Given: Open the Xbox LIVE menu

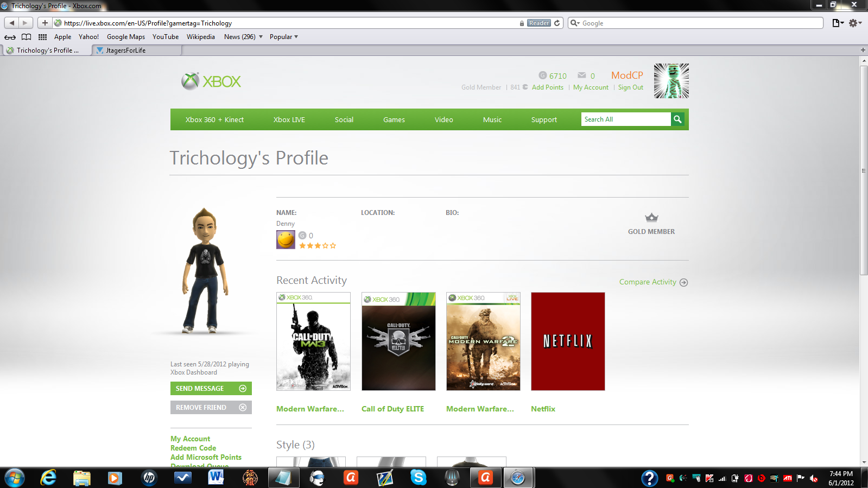Looking at the screenshot, I should pyautogui.click(x=289, y=119).
